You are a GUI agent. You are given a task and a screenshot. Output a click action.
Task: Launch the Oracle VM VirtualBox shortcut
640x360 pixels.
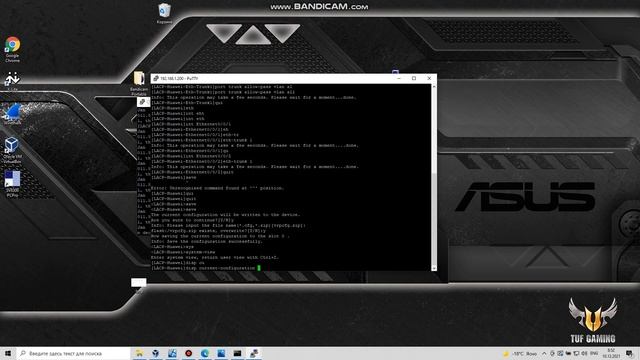click(12, 150)
